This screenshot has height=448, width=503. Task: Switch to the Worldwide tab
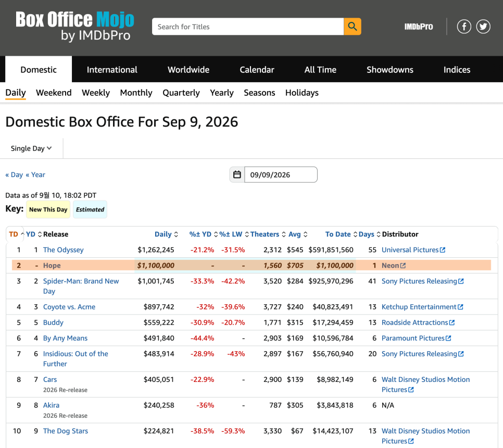pyautogui.click(x=188, y=69)
